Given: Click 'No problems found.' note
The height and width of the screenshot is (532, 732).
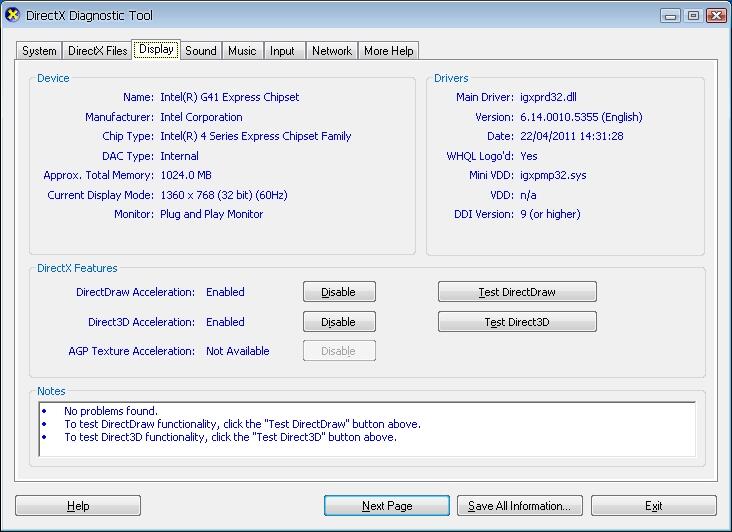Looking at the screenshot, I should click(111, 411).
